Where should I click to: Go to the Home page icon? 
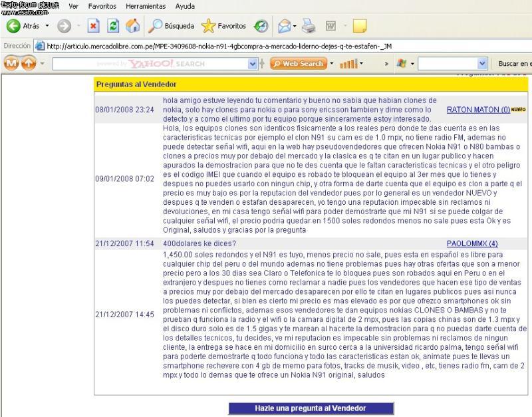pos(132,26)
